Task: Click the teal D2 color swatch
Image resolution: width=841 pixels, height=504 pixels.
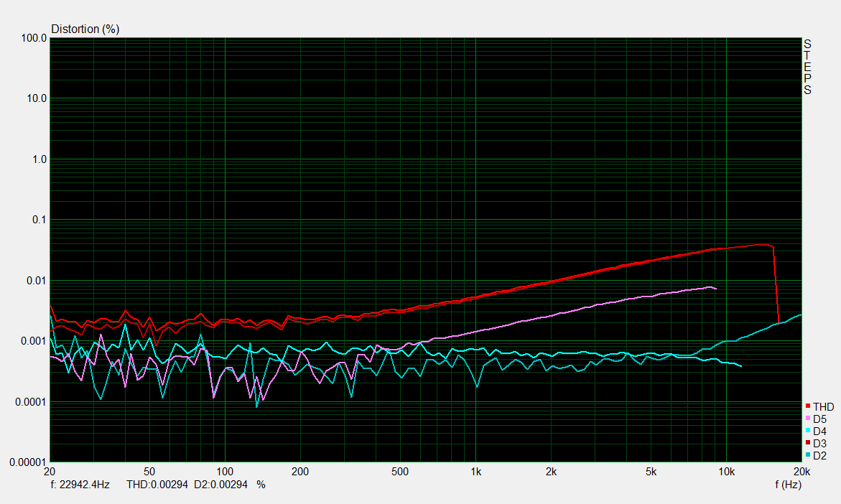Action: click(808, 454)
